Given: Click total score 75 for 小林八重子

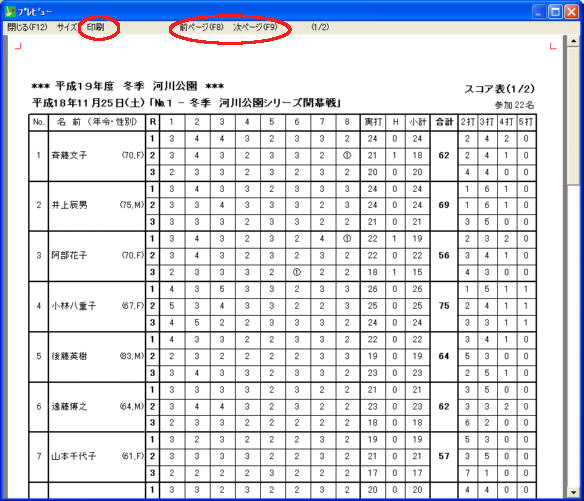Looking at the screenshot, I should (444, 306).
